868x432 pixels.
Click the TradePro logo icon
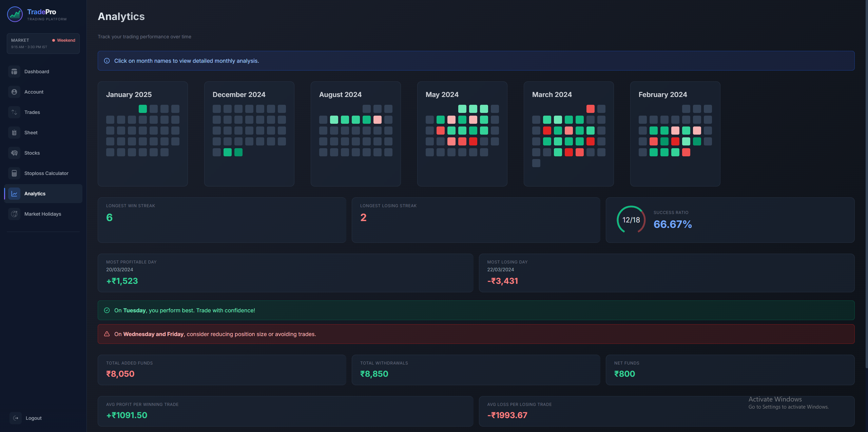[15, 14]
